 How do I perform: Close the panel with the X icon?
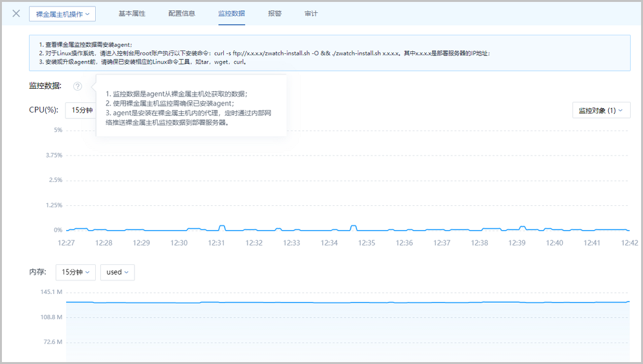click(x=16, y=14)
